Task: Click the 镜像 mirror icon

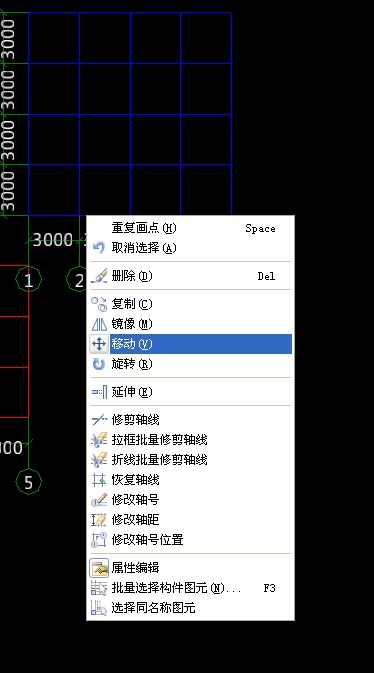Action: 99,324
